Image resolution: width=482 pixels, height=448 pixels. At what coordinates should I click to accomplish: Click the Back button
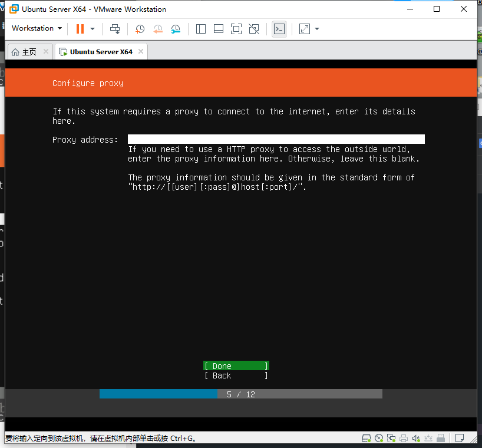(x=236, y=375)
